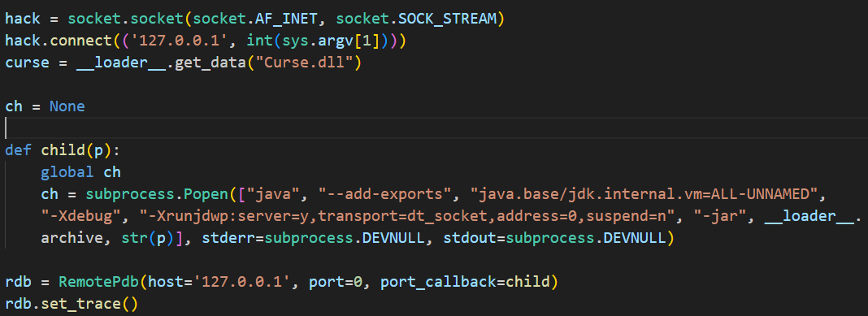Place the cursor on the empty line above def child

click(434, 128)
